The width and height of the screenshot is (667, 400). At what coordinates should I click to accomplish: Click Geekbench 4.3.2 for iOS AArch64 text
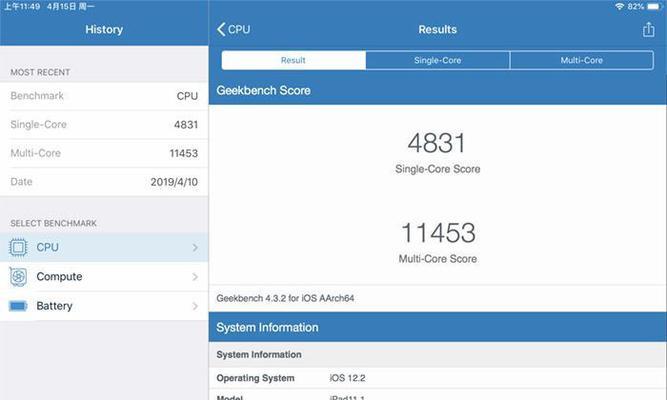tap(285, 298)
